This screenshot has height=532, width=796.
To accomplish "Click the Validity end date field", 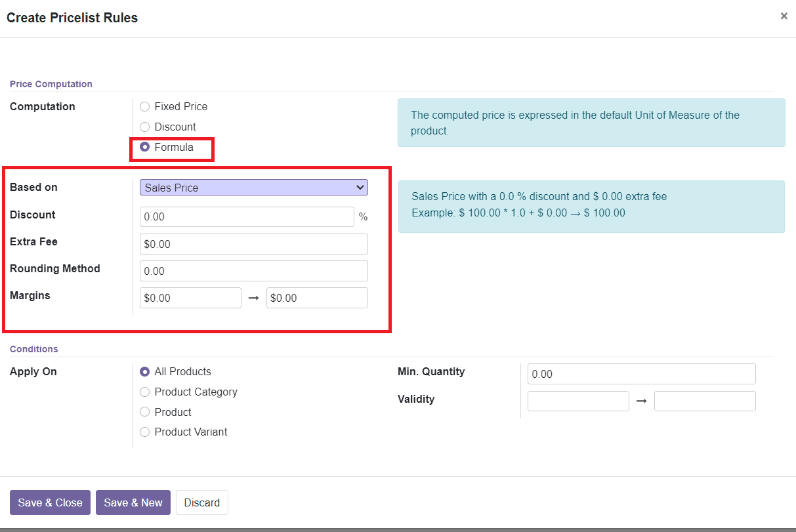I will pos(705,400).
